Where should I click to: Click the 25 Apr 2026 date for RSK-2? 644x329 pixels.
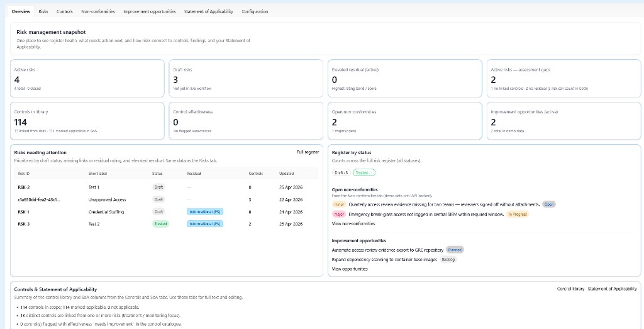(291, 187)
